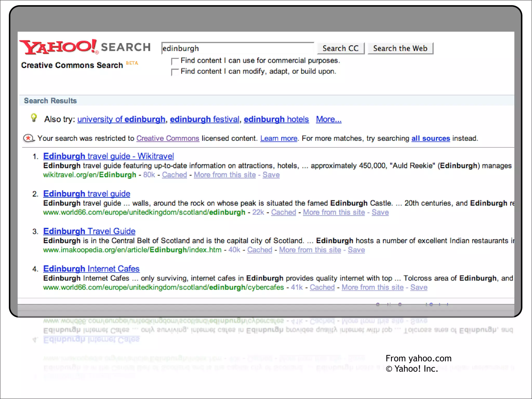Open the edinburgh festival suggestion
This screenshot has width=532, height=399.
[x=204, y=119]
